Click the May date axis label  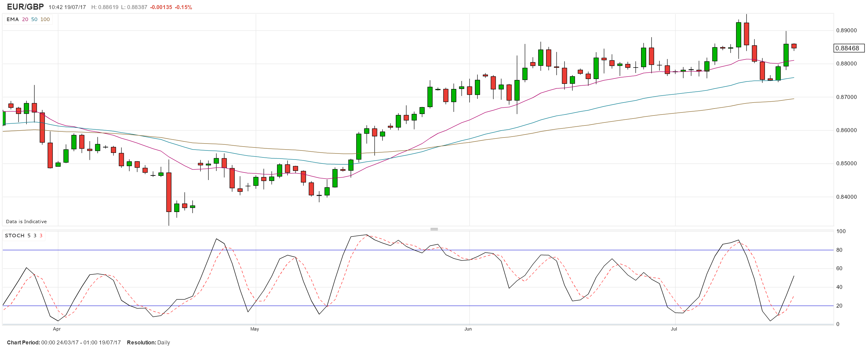click(255, 329)
